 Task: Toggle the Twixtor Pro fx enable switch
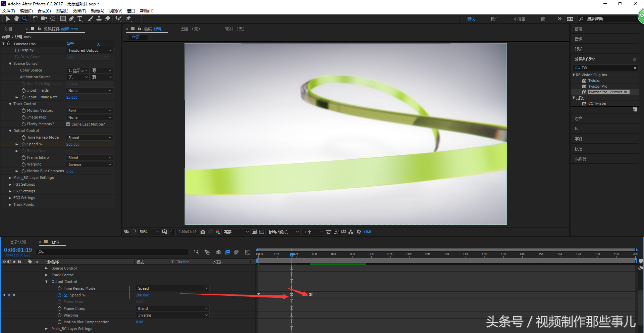pyautogui.click(x=9, y=44)
